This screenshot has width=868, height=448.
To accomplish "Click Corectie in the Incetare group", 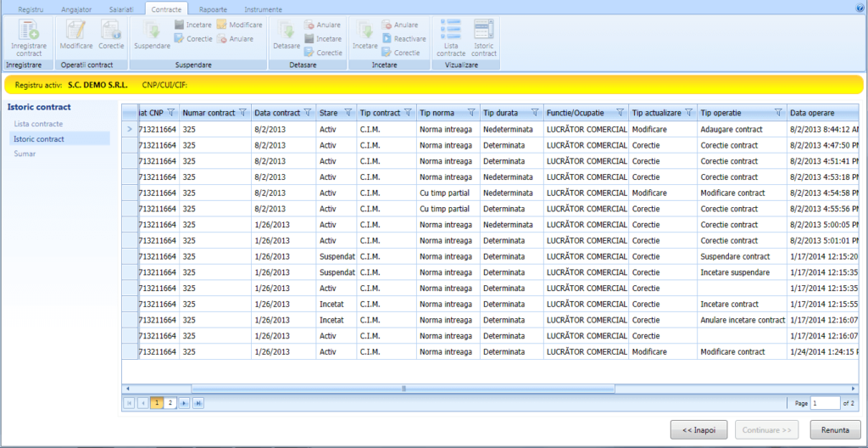I will coord(400,53).
